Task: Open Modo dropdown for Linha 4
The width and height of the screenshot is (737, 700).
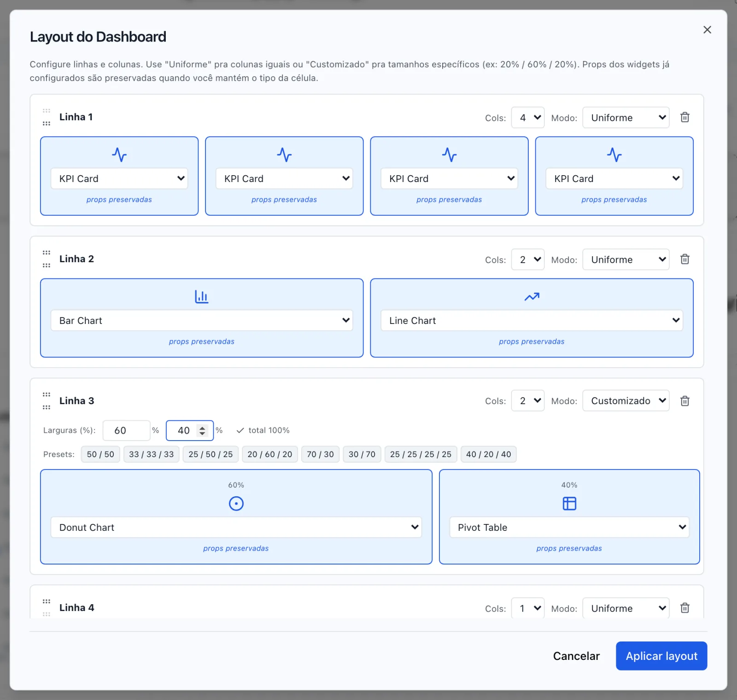Action: tap(626, 608)
